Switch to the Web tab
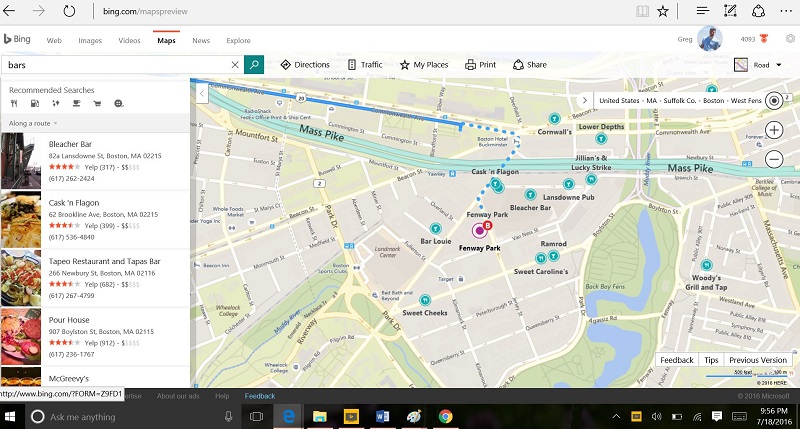Screen dimensions: 800x429 (x=54, y=40)
